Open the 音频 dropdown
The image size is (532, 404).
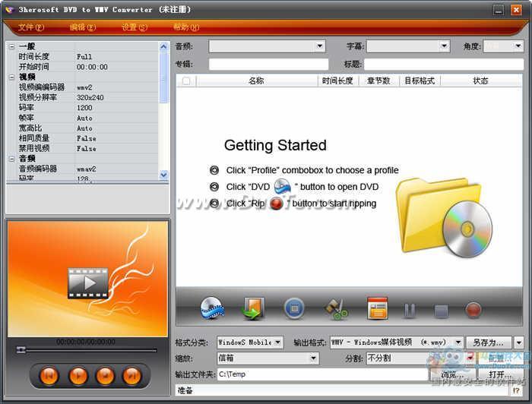click(319, 46)
